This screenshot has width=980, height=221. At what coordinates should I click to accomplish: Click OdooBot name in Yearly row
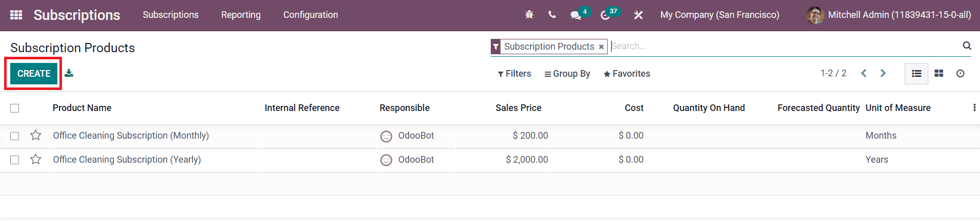(x=416, y=160)
